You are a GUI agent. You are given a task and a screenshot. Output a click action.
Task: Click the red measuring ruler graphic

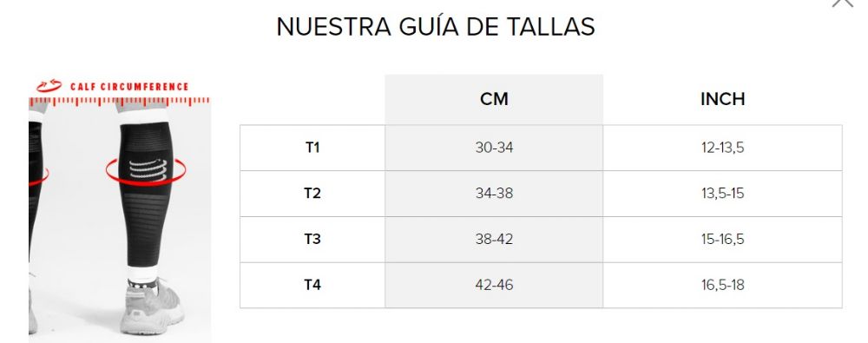tap(120, 102)
